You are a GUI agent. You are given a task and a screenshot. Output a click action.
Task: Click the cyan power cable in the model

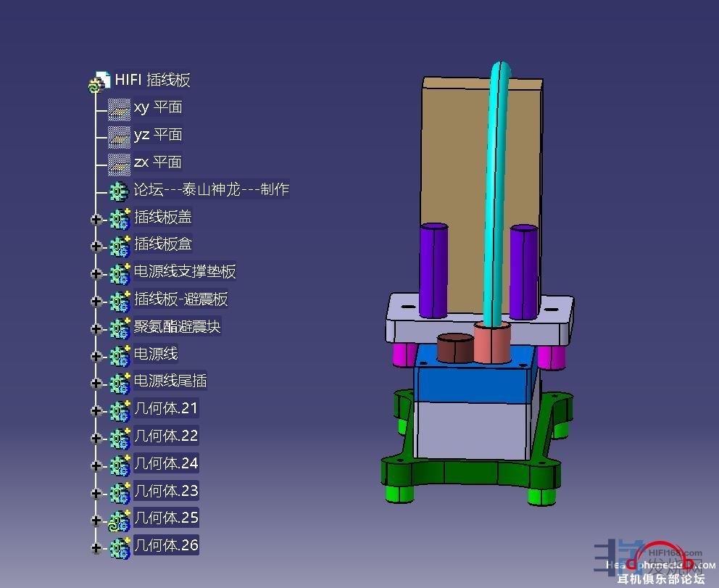click(496, 181)
